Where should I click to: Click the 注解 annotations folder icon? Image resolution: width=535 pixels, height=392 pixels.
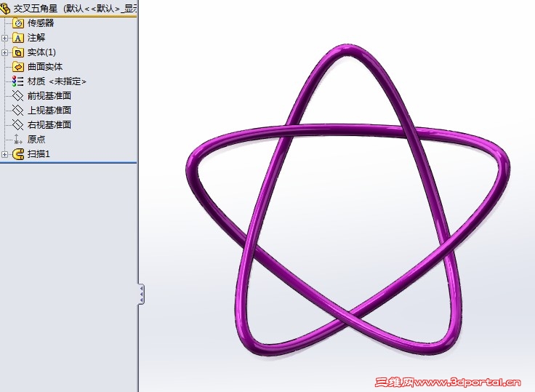(18, 38)
